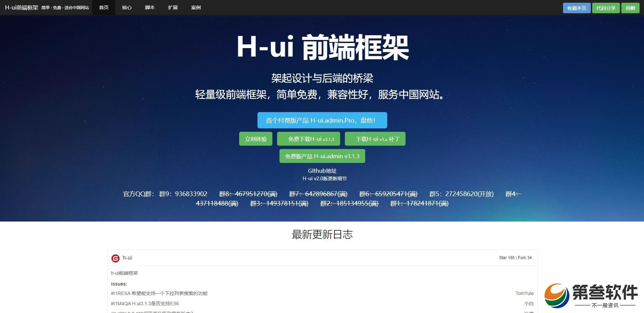Open the H-ui v2.0版更新细节 link
This screenshot has height=313, width=644.
click(x=325, y=179)
